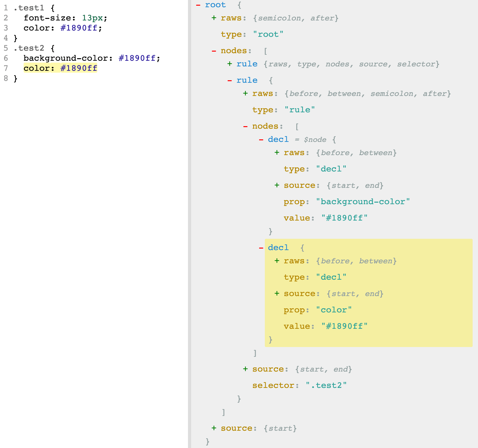Viewport: 478px width, 448px height.
Task: Click the selector ".test2" value
Action: pos(326,386)
